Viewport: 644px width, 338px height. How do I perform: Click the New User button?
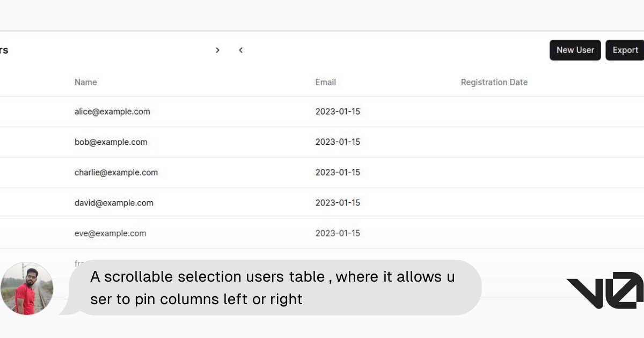point(575,50)
